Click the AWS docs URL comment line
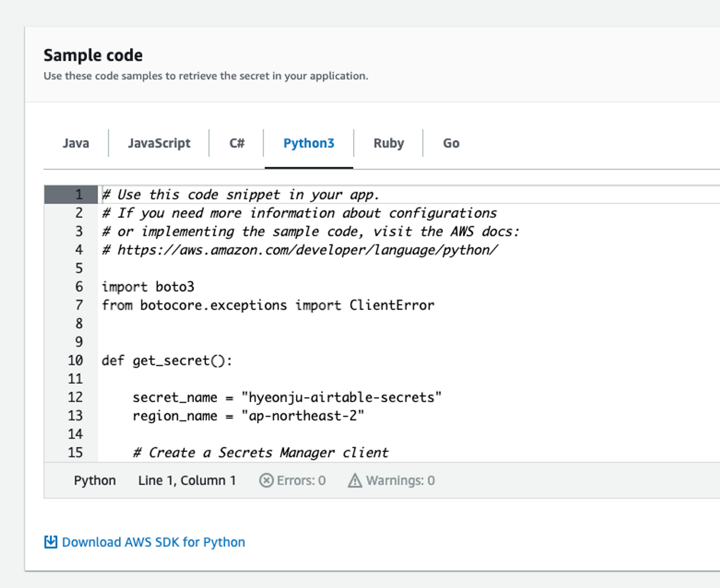 click(x=300, y=250)
